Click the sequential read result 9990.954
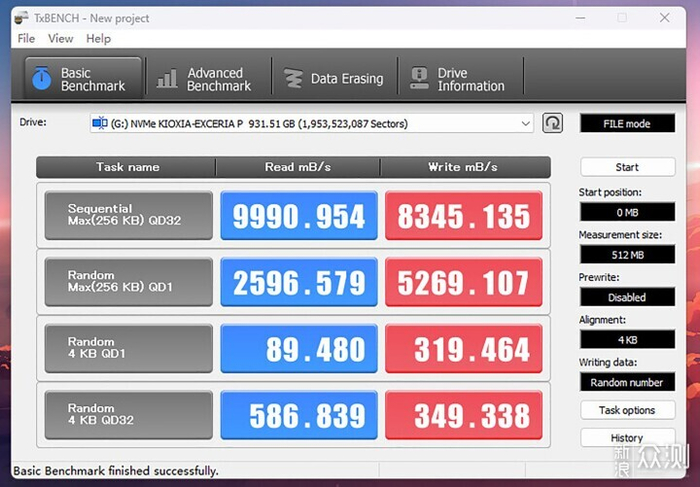The width and height of the screenshot is (700, 487). click(299, 215)
